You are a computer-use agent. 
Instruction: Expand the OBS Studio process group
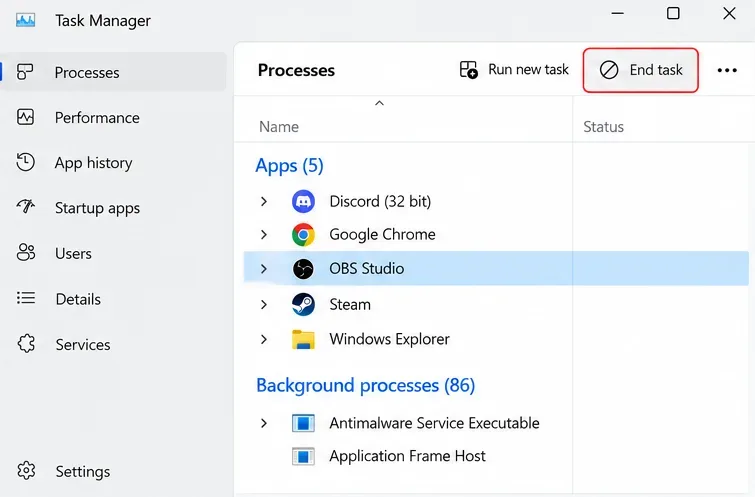click(x=263, y=269)
